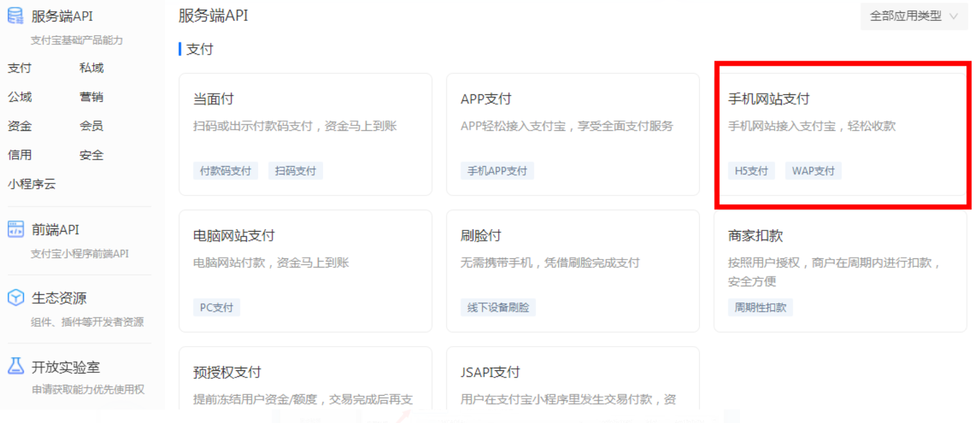The height and width of the screenshot is (423, 980).
Task: Select the 商家扣款 card
Action: point(841,270)
